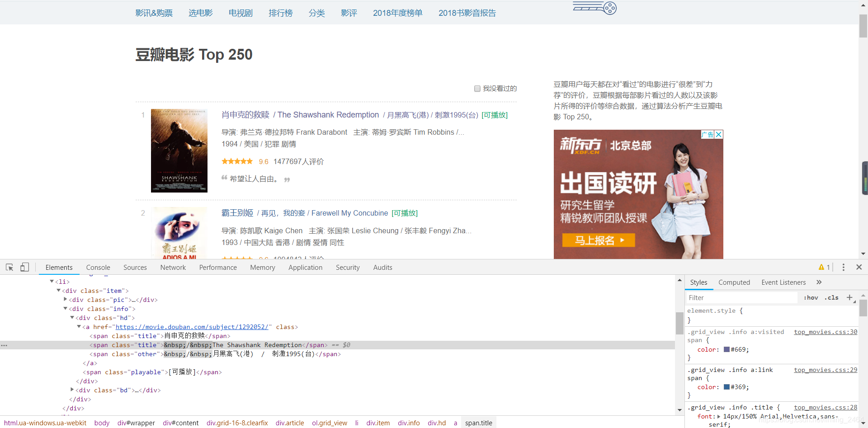The width and height of the screenshot is (868, 428).
Task: Open 电视剧 navigation link
Action: 241,13
